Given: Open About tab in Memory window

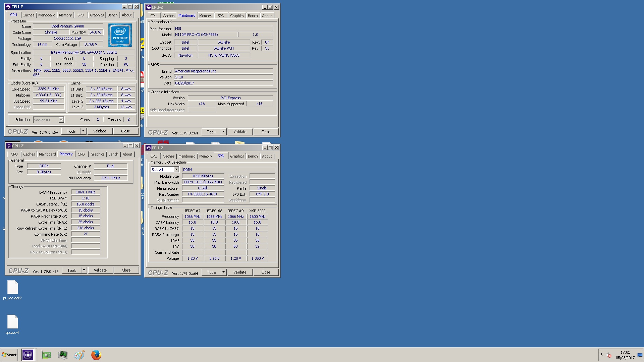Looking at the screenshot, I should (127, 154).
